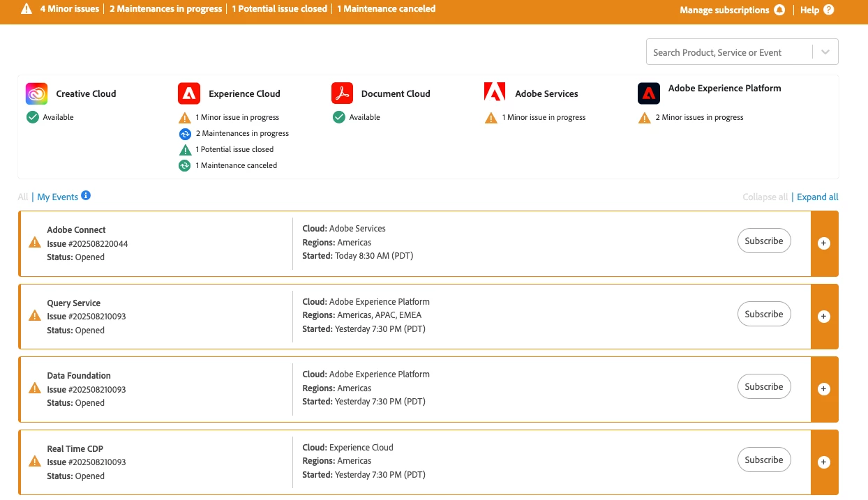
Task: Click the warning icon on Query Service row
Action: click(x=34, y=316)
